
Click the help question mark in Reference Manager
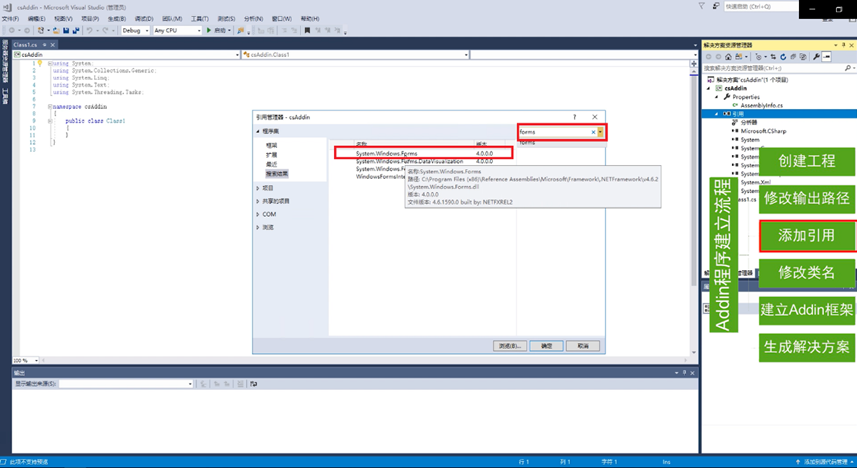574,117
